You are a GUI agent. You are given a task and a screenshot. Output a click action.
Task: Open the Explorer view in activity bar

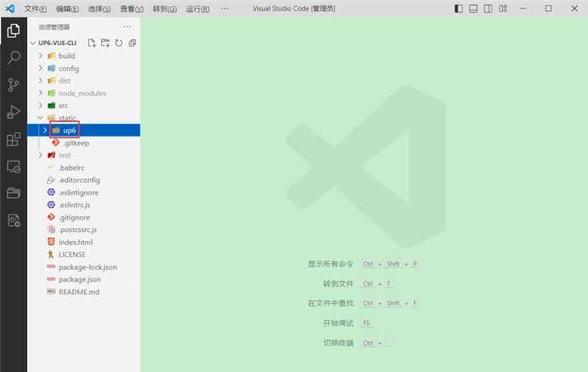point(13,31)
